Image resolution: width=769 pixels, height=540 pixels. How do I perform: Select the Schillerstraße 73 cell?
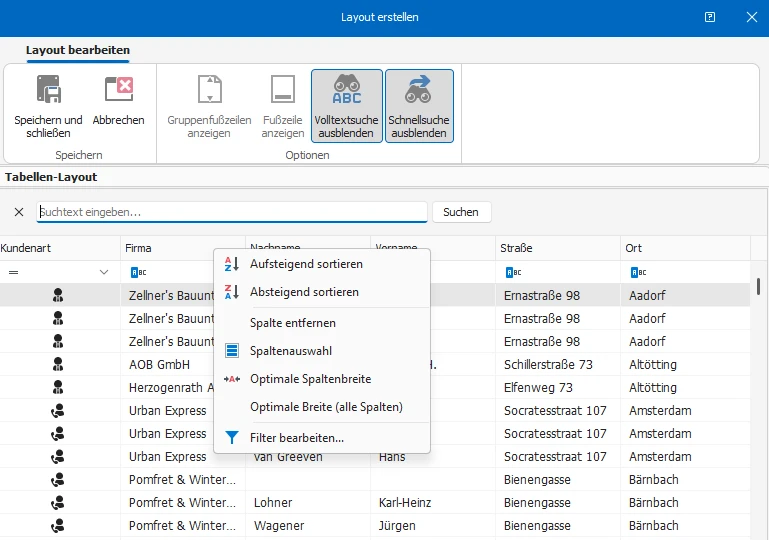point(558,364)
